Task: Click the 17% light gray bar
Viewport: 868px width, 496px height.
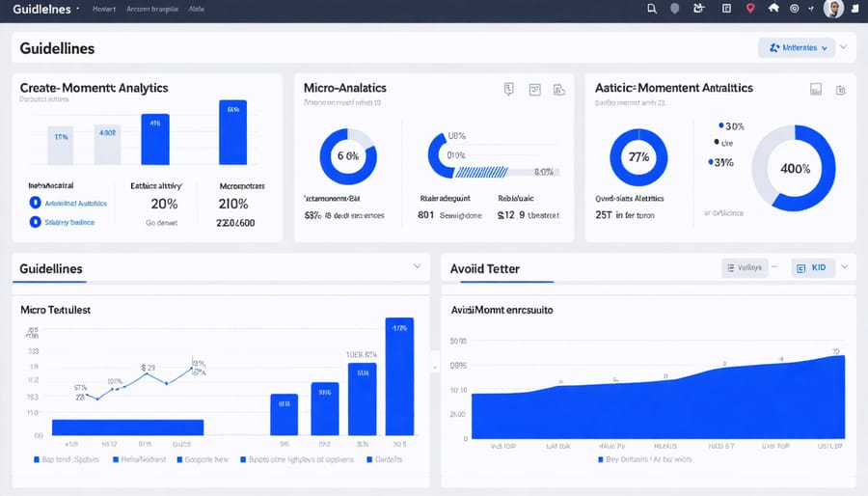Action: click(61, 146)
